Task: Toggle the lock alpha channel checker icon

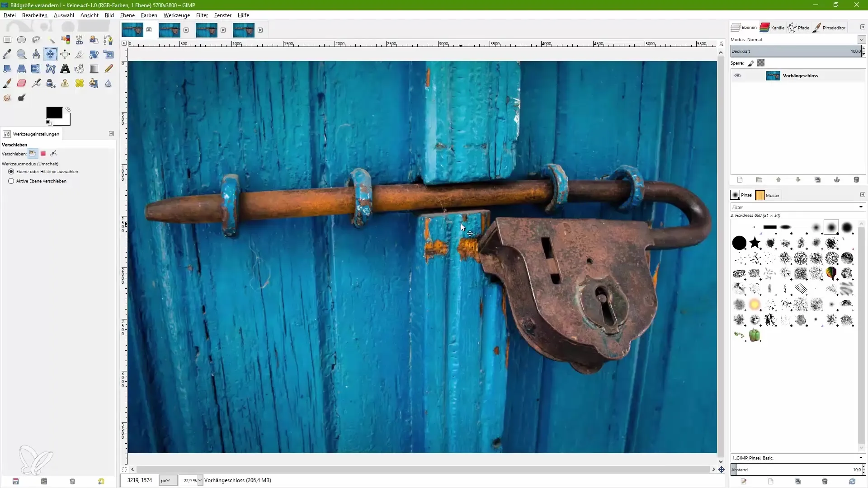Action: pos(761,63)
